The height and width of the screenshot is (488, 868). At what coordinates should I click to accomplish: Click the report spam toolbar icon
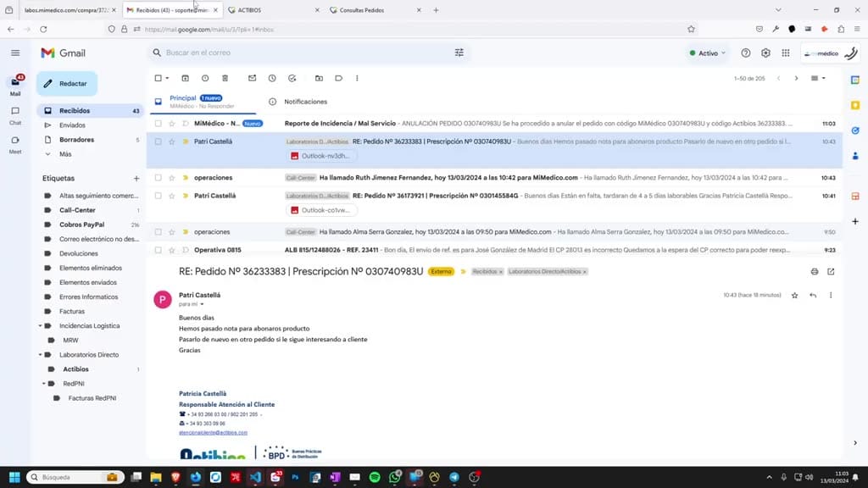[x=205, y=79]
